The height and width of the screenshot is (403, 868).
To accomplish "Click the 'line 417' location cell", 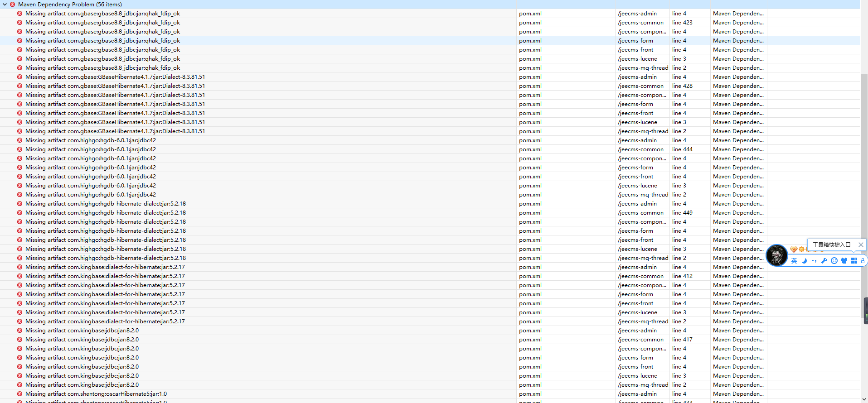I will click(x=682, y=340).
